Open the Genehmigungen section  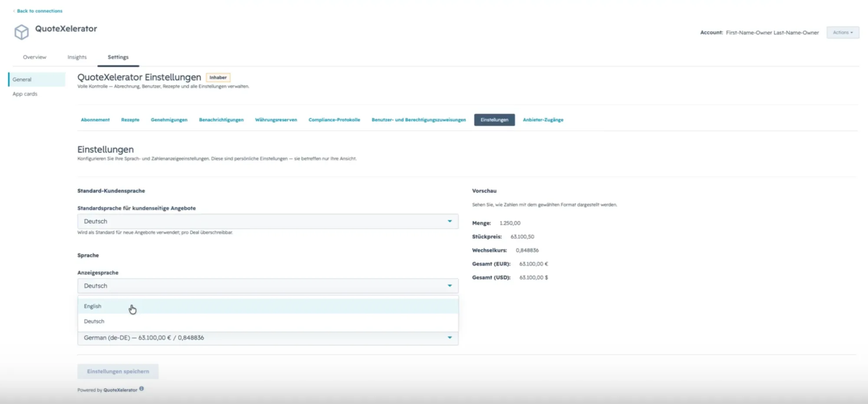[x=169, y=120]
